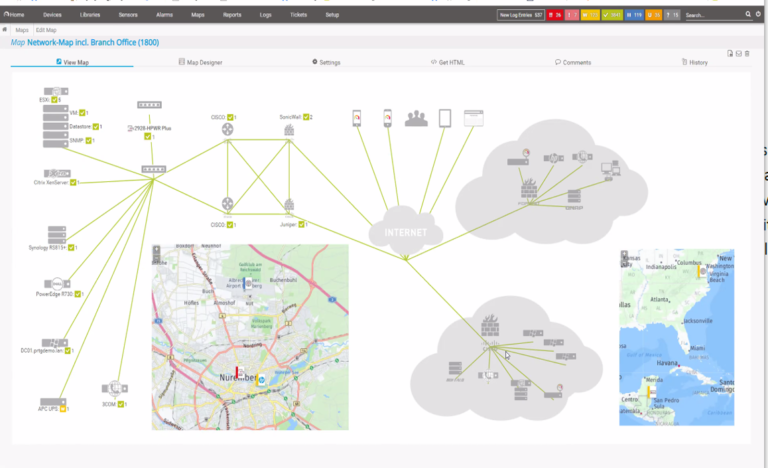Open the Maps menu in top bar
768x468 pixels.
[198, 15]
